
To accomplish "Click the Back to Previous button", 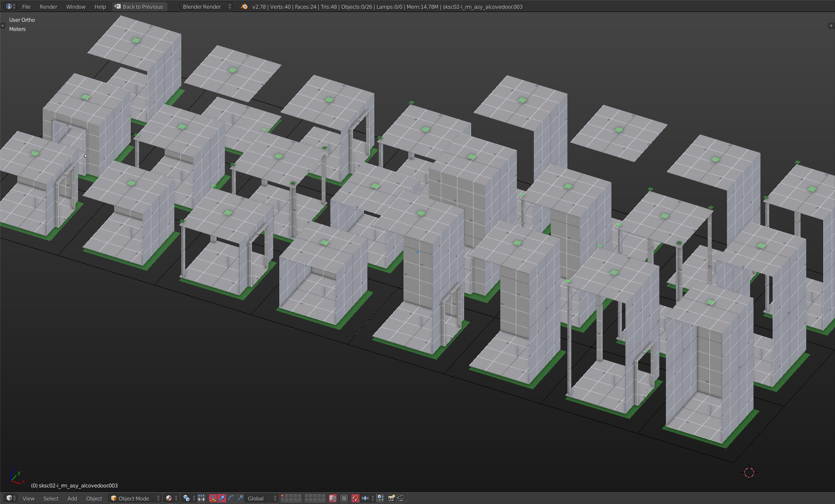I will 139,7.
